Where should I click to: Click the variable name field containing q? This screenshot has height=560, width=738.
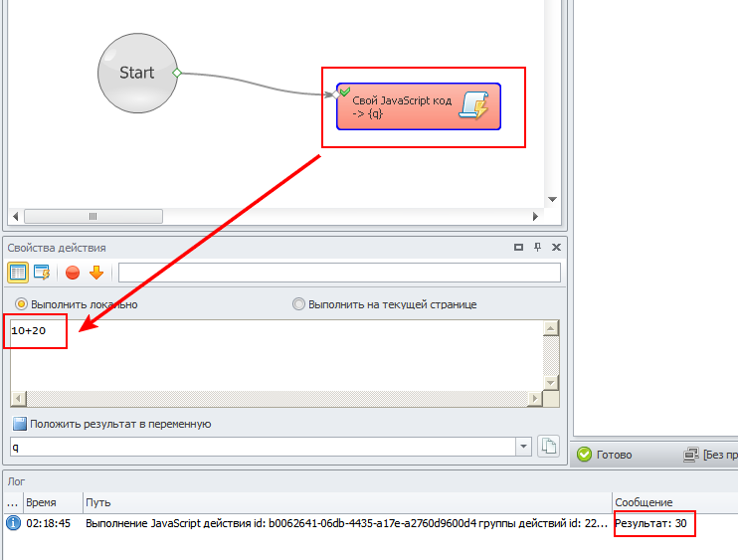[x=264, y=447]
